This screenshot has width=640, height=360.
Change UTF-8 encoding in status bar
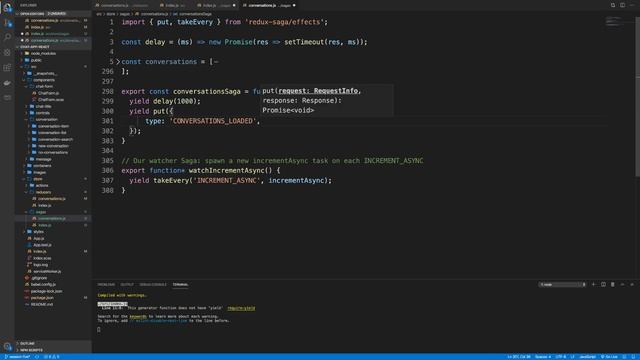tap(560, 357)
